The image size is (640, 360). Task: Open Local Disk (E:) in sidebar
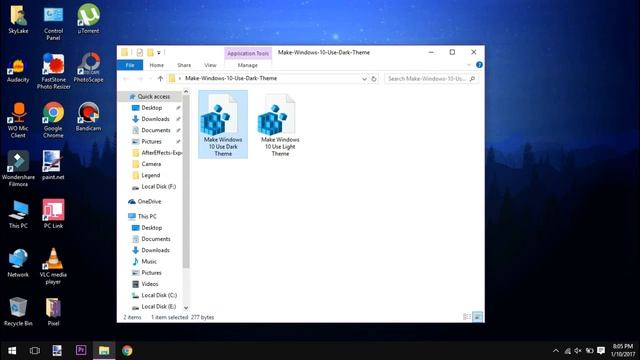pyautogui.click(x=158, y=307)
